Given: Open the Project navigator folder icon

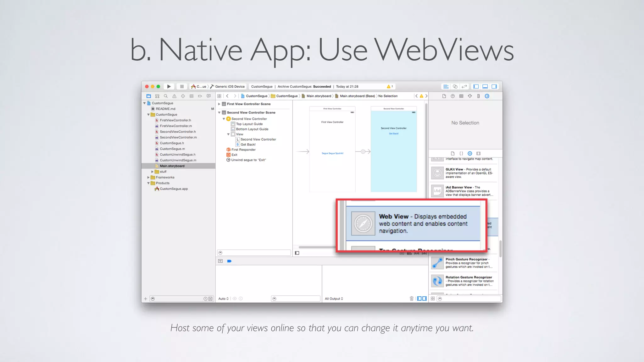Looking at the screenshot, I should click(x=149, y=96).
